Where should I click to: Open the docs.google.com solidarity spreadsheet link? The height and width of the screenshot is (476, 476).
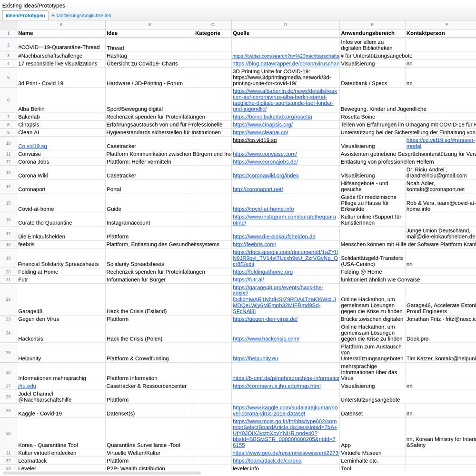[285, 258]
